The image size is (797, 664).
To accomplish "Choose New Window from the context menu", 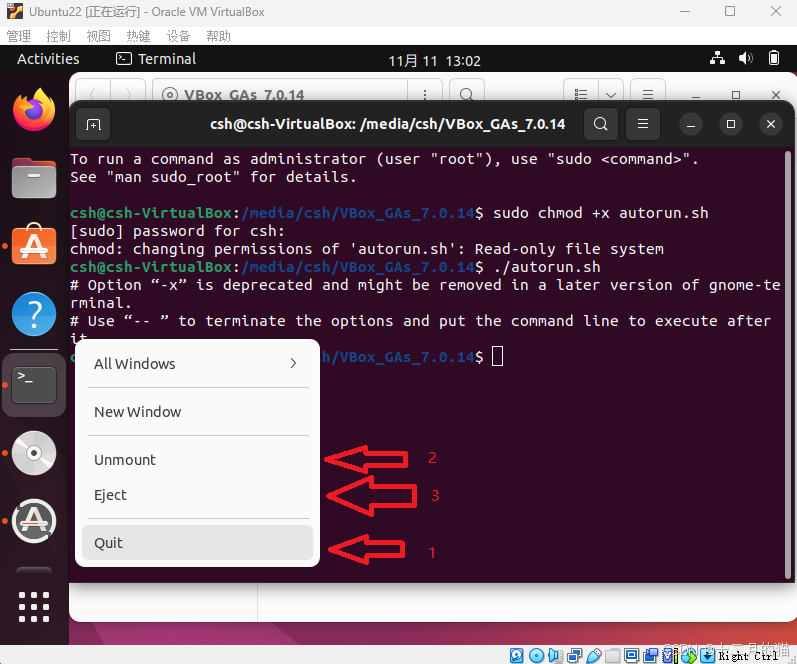I will (197, 411).
